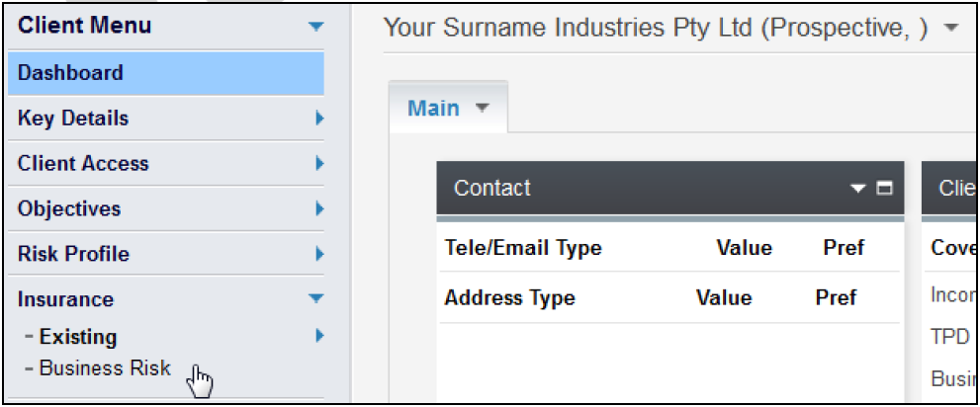Open the Contact panel options dropdown
The width and height of the screenshot is (980, 407).
coord(857,188)
